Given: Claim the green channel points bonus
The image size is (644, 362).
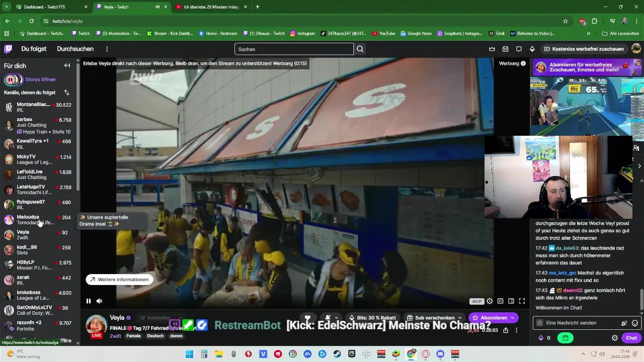Looking at the screenshot, I should point(566,338).
